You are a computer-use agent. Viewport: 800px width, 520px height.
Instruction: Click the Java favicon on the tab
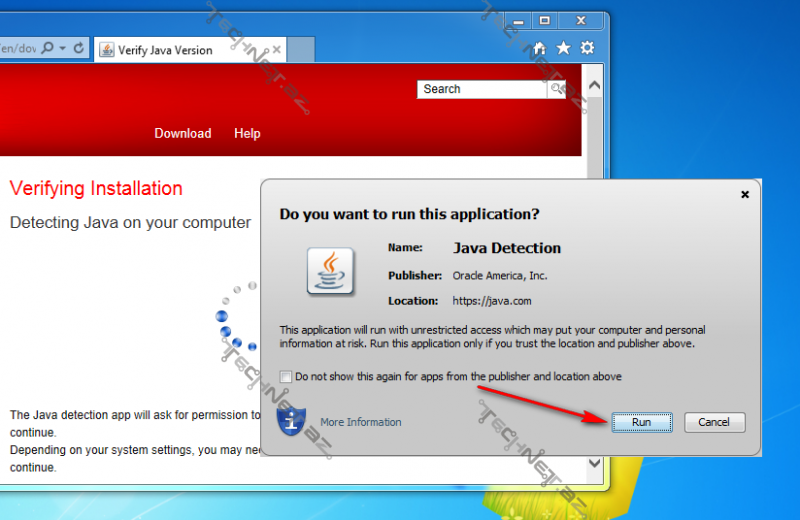[x=107, y=50]
